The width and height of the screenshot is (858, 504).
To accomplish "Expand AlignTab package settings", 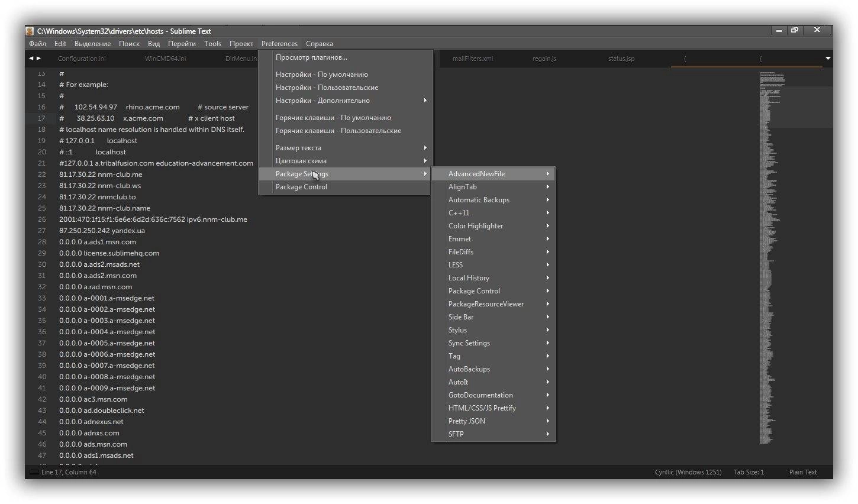I will pos(493,187).
